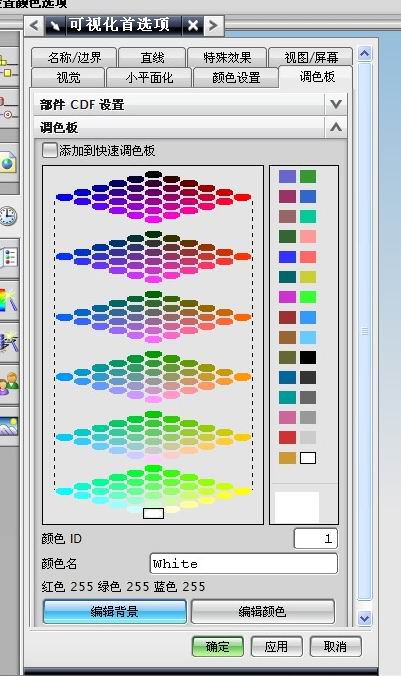Select the light pink quick palette swatch

308,237
